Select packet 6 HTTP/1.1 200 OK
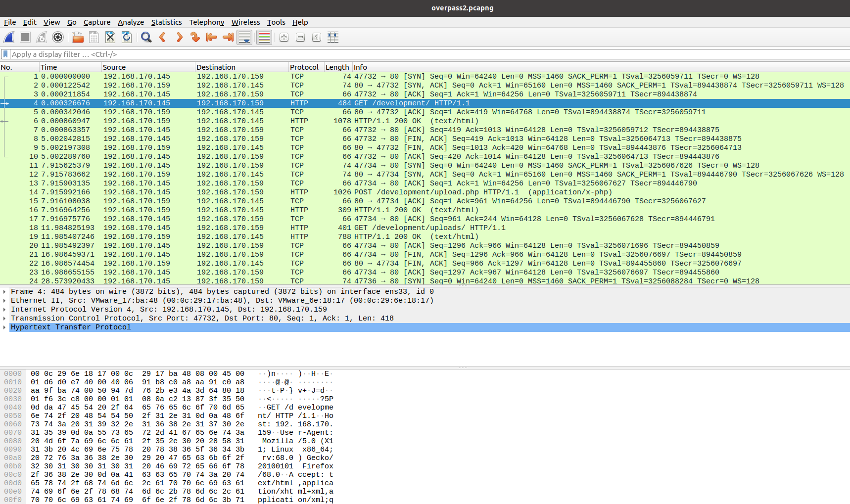Image resolution: width=850 pixels, height=504 pixels. point(425,121)
